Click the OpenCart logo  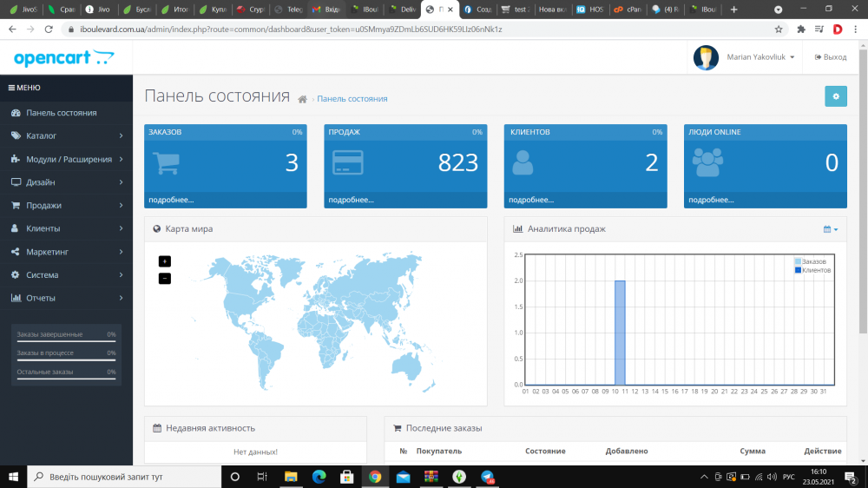point(63,57)
